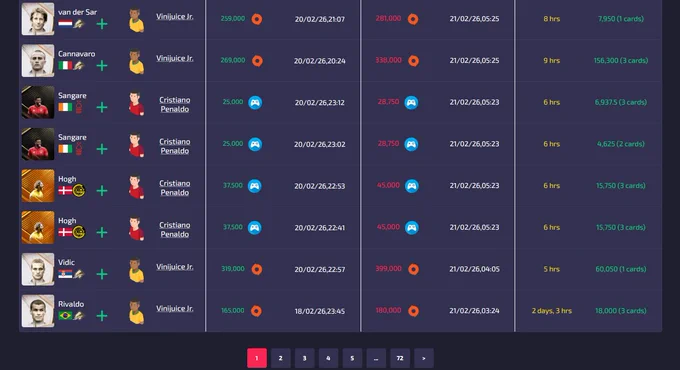Open Sangare card bought at 23:02
680x370 pixels.
click(x=38, y=144)
